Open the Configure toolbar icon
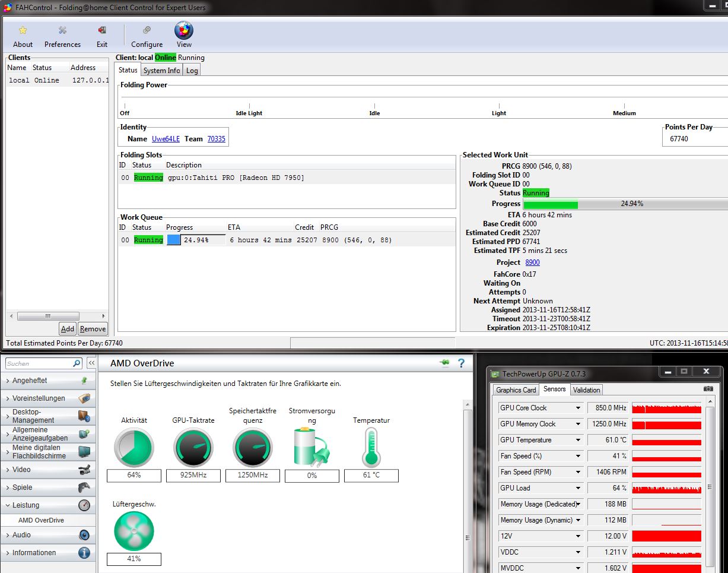This screenshot has width=728, height=573. (147, 37)
